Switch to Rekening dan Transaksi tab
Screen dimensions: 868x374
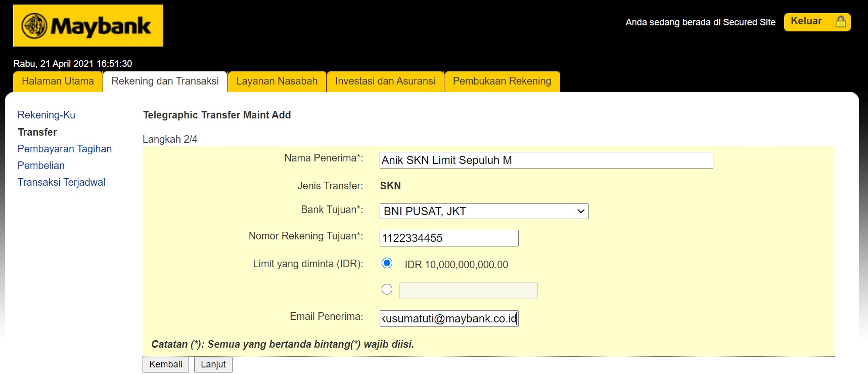coord(165,81)
